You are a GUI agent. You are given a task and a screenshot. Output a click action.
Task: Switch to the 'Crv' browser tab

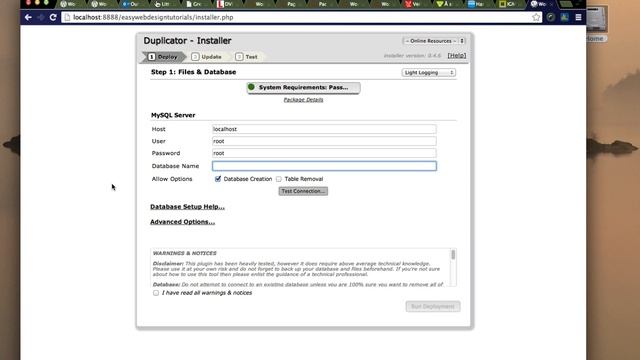pyautogui.click(x=193, y=4)
